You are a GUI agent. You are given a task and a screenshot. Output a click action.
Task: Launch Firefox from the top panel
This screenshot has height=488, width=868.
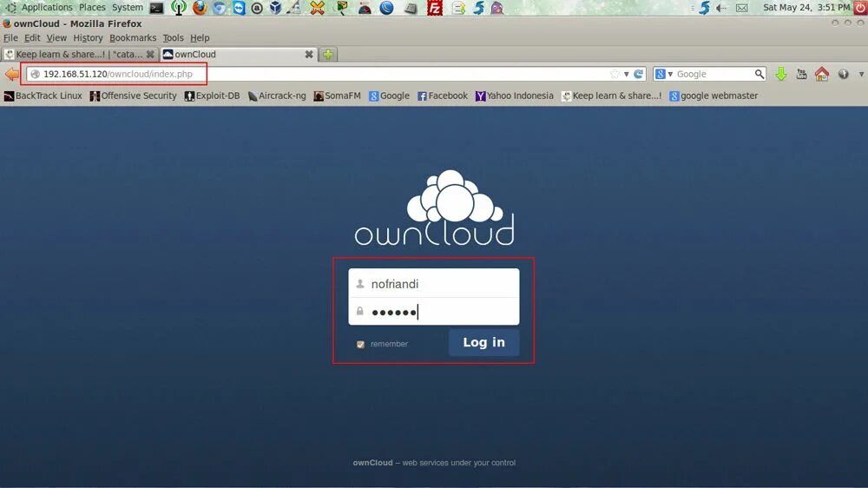[200, 8]
